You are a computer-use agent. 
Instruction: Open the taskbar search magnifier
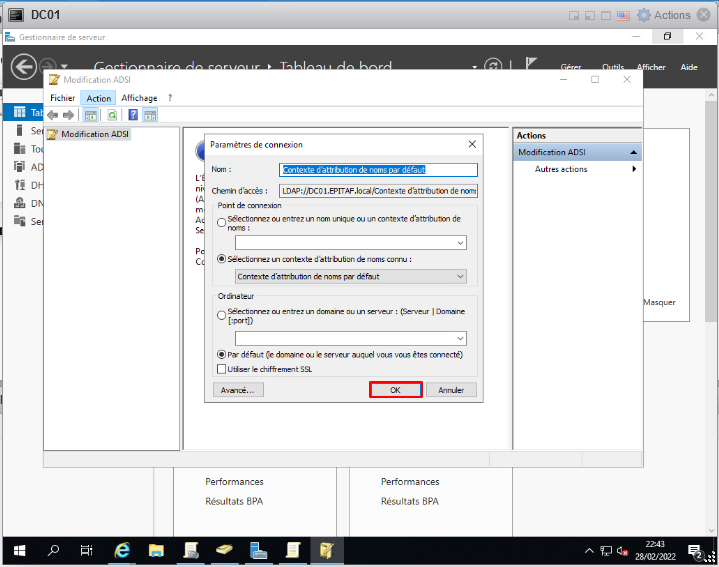click(x=54, y=550)
